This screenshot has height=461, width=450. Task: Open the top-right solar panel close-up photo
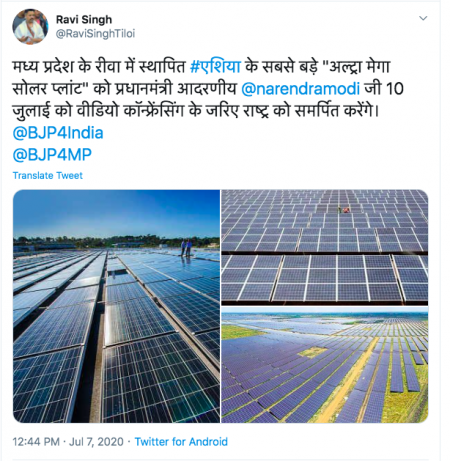(x=325, y=247)
